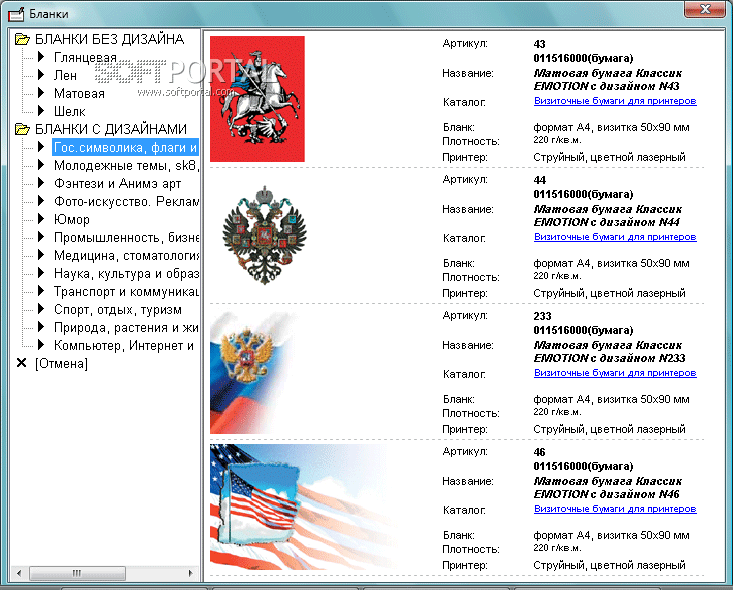Click the БЛАНКИ С ДИЗАЙНАМИ heading
This screenshot has width=733, height=590.
click(x=111, y=129)
